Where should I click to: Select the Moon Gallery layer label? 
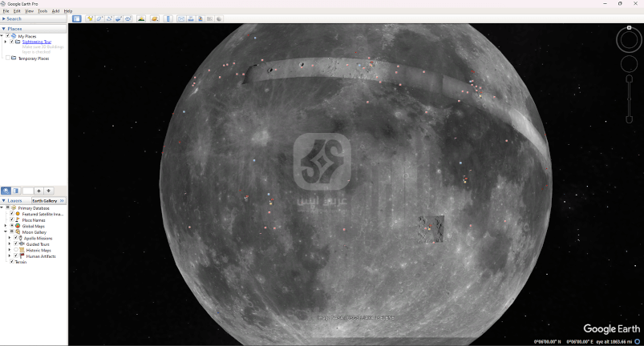tap(34, 232)
